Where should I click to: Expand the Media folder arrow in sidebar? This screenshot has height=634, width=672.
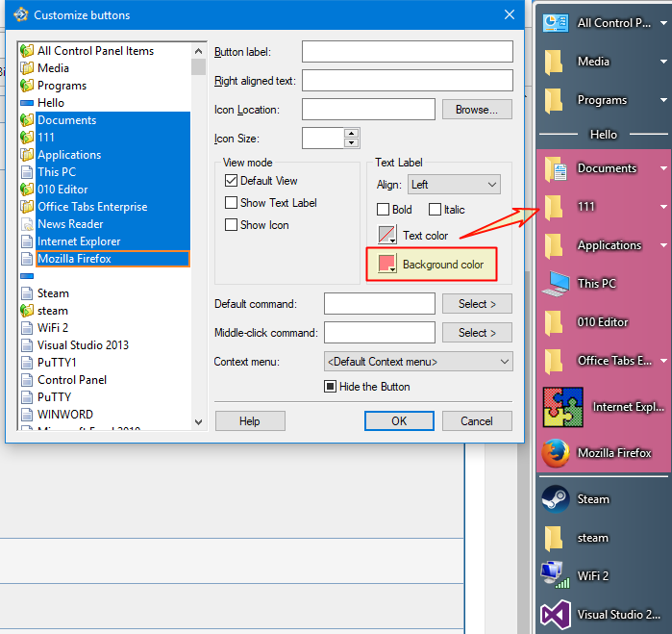click(662, 62)
